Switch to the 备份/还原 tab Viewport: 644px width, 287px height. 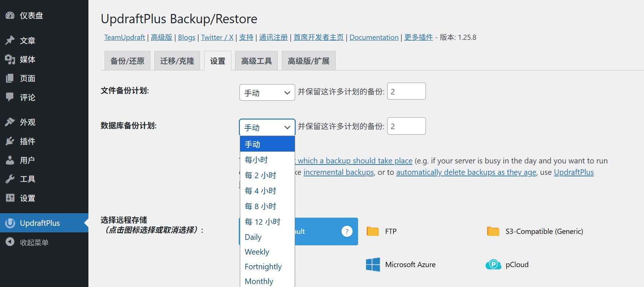[127, 61]
